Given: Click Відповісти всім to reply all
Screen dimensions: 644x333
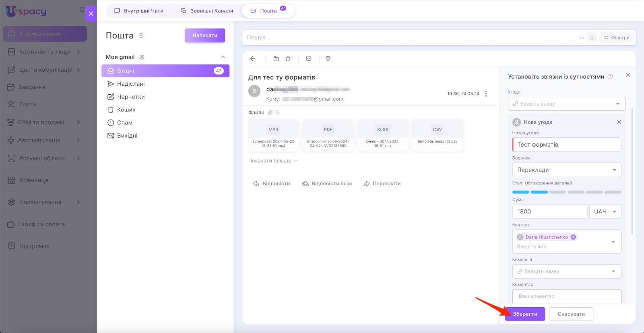Looking at the screenshot, I should tap(327, 184).
